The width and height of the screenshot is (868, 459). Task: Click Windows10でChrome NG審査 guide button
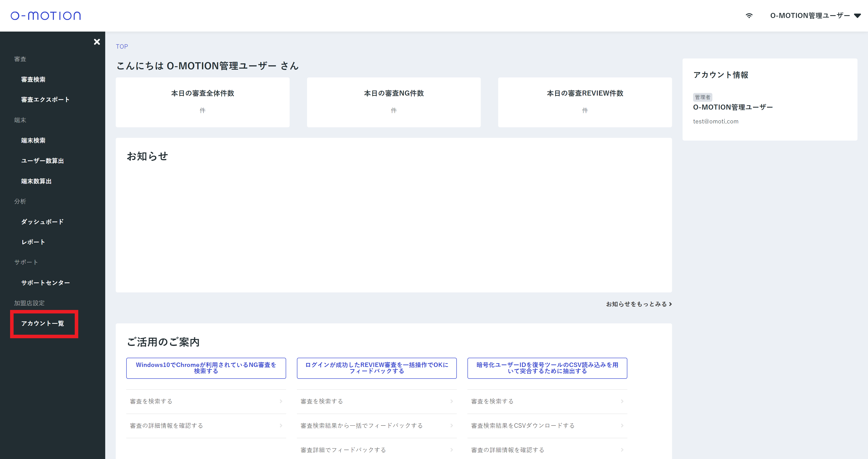click(206, 368)
